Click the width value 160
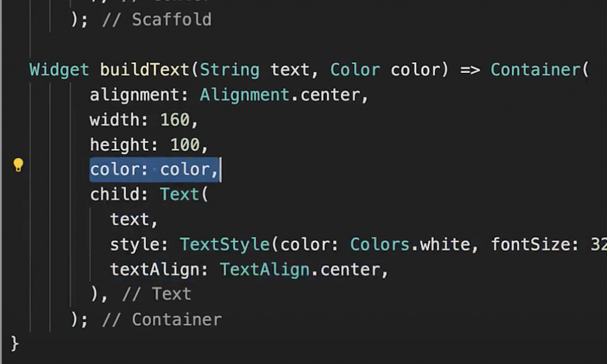 click(x=175, y=120)
